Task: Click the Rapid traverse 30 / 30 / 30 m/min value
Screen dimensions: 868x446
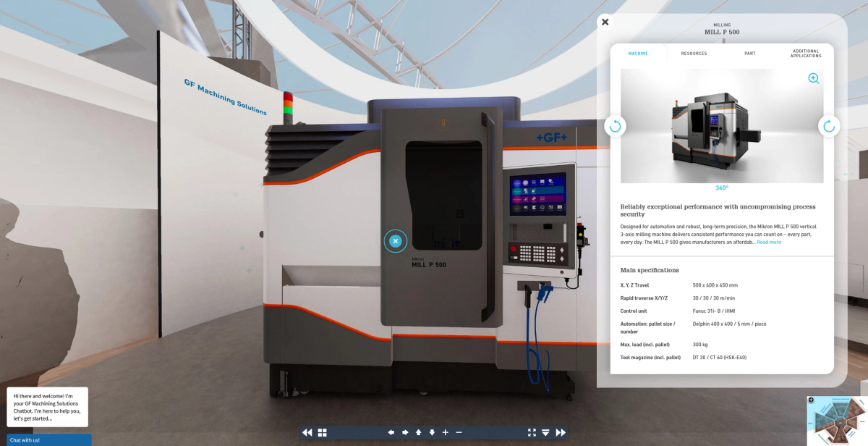Action: pos(715,298)
